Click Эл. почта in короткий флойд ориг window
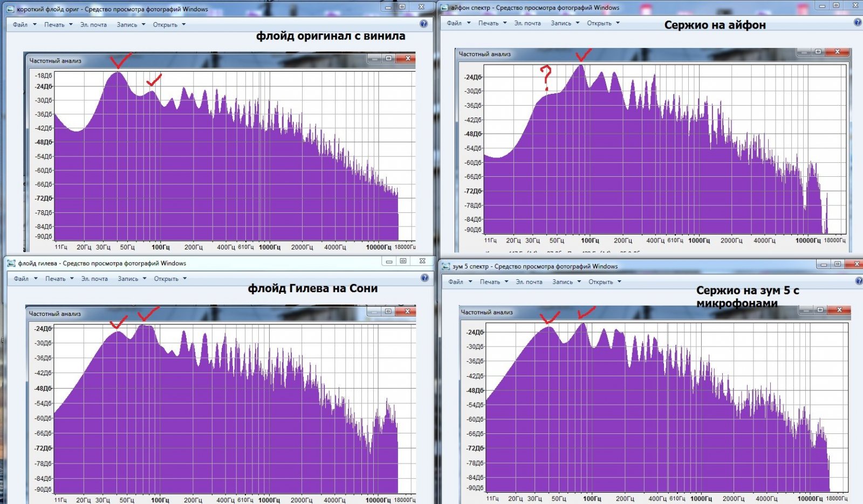This screenshot has width=863, height=504. pyautogui.click(x=93, y=25)
